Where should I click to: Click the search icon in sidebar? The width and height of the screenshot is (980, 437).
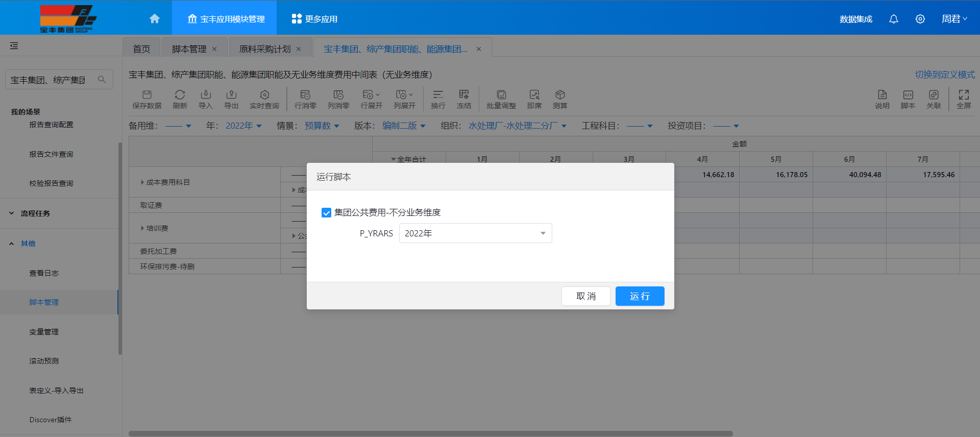tap(102, 80)
